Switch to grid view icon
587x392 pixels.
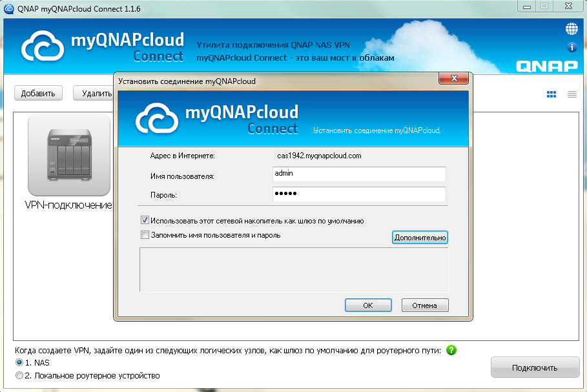(x=551, y=94)
